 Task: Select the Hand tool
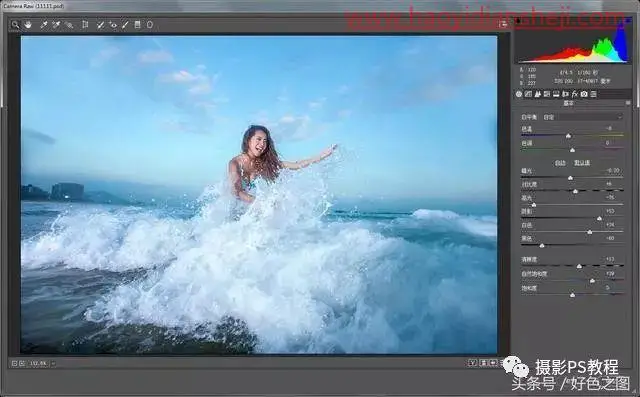(x=28, y=25)
